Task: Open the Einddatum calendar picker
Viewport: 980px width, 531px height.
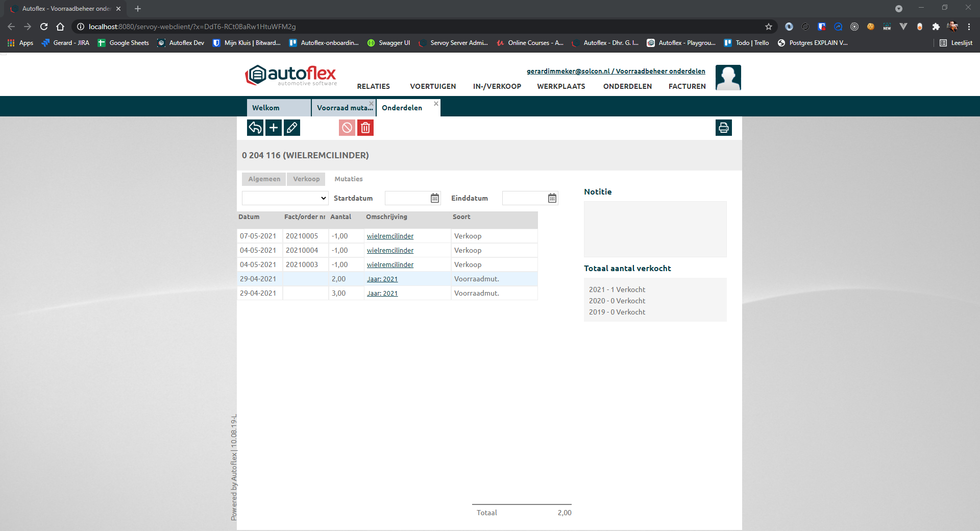Action: point(552,198)
